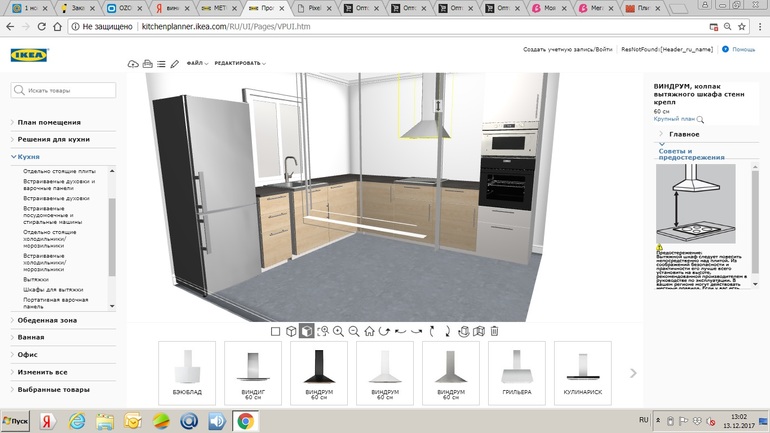
Task: Expand the Главное section
Action: coord(683,134)
